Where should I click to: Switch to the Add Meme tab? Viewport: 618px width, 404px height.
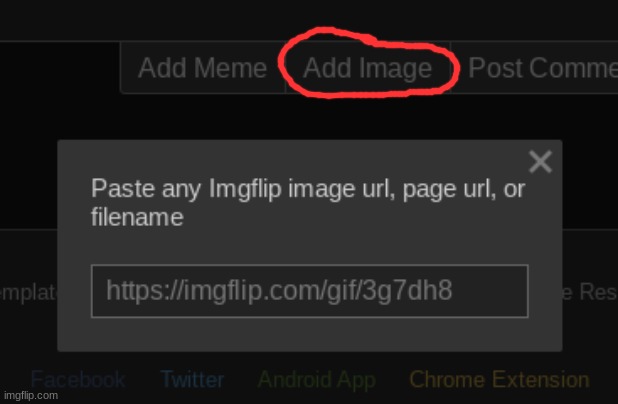[x=202, y=69]
